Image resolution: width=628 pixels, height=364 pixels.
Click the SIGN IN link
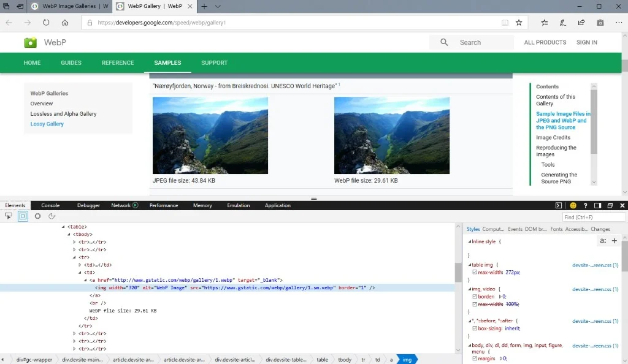586,42
